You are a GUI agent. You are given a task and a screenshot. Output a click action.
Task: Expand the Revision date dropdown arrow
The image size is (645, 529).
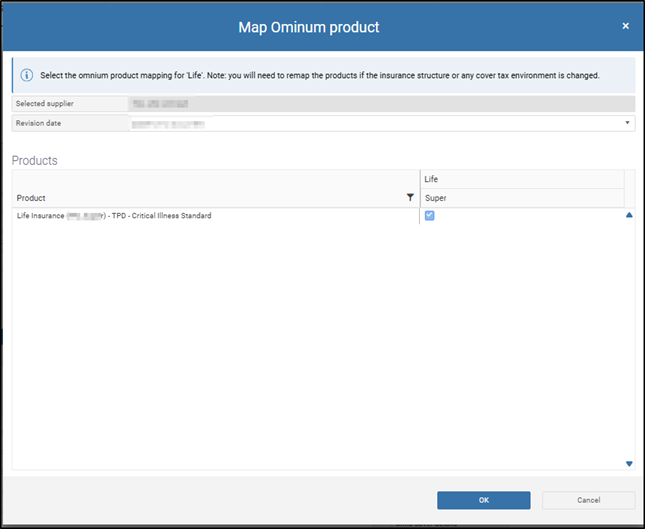628,123
